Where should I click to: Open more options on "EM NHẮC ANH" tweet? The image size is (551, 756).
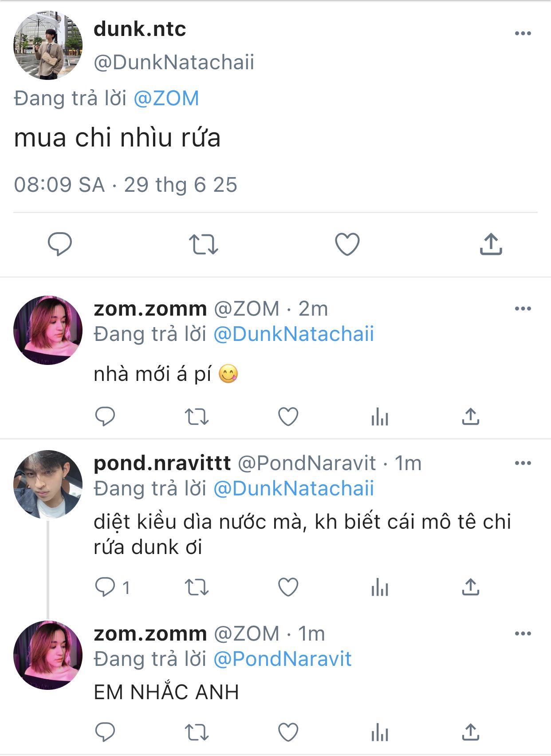coord(523,633)
